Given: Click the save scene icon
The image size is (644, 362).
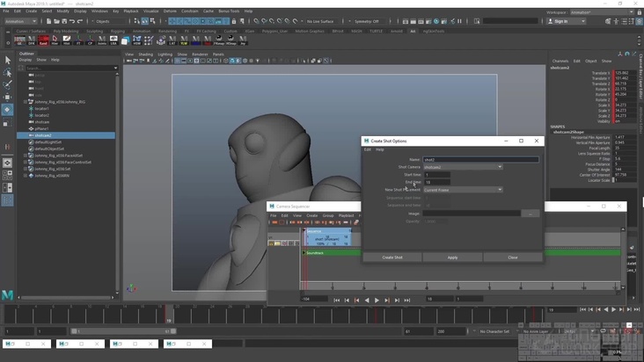Looking at the screenshot, I should pos(63,21).
